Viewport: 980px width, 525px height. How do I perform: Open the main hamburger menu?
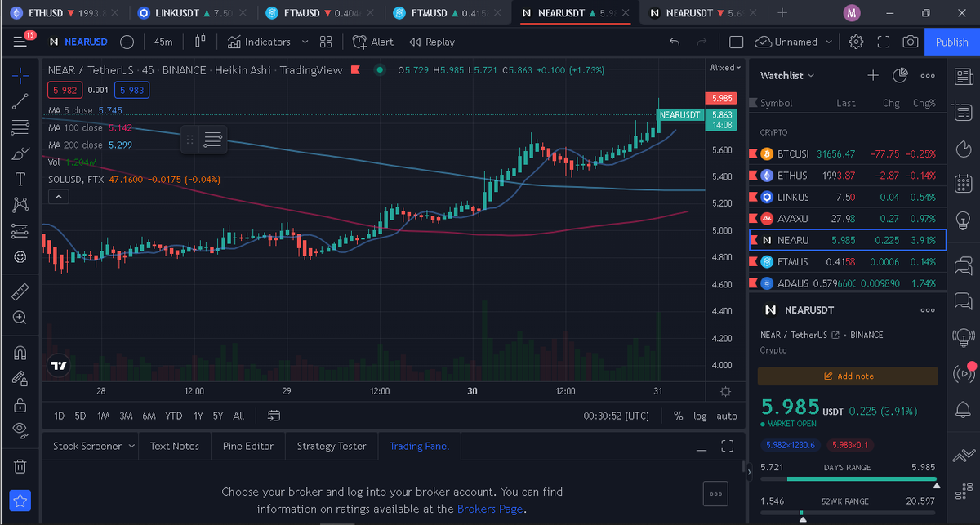pyautogui.click(x=20, y=42)
